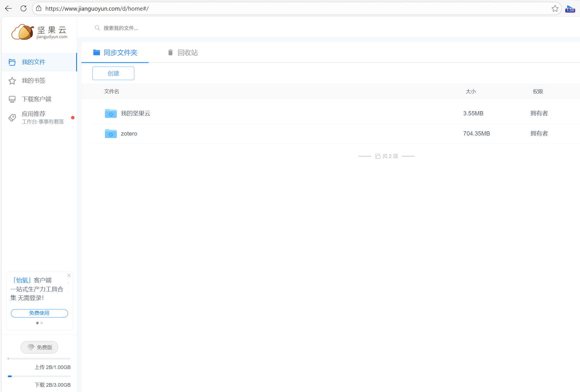Viewport: 580px width, 392px height.
Task: Reload the page with the refresh icon
Action: (x=24, y=8)
